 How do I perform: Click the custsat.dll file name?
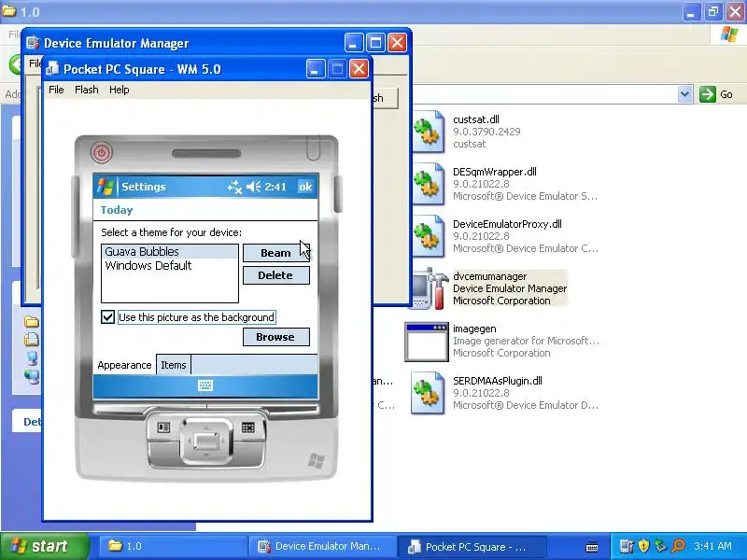click(x=476, y=119)
